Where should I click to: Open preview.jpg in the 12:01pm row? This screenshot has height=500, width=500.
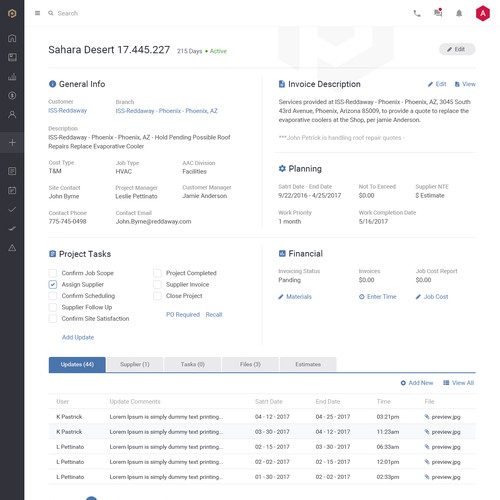(x=446, y=462)
